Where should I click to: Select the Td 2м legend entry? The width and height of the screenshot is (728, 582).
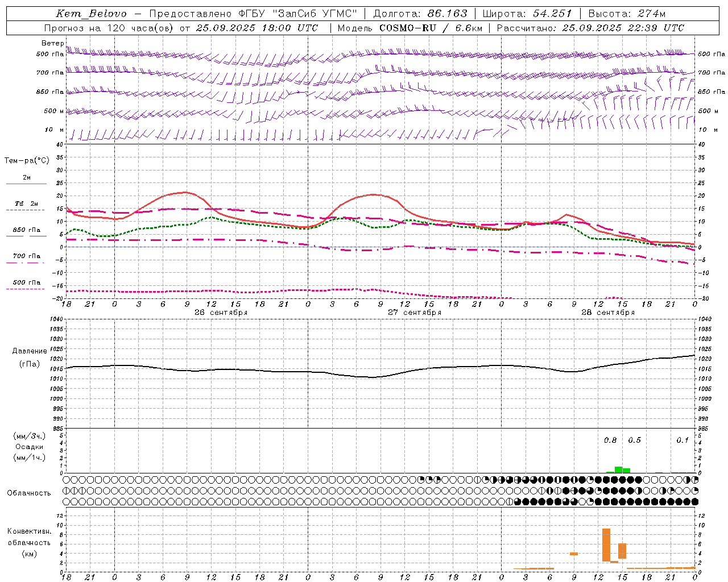point(27,203)
